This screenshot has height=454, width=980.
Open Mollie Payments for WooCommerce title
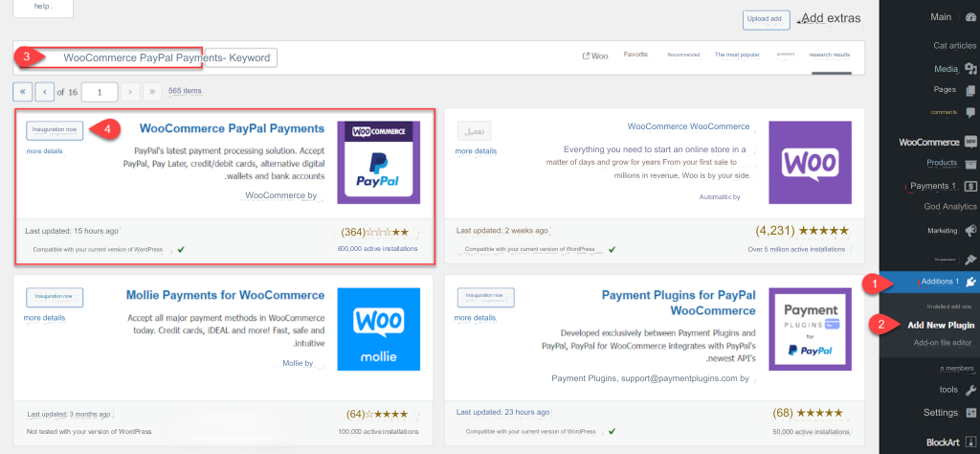pos(225,295)
